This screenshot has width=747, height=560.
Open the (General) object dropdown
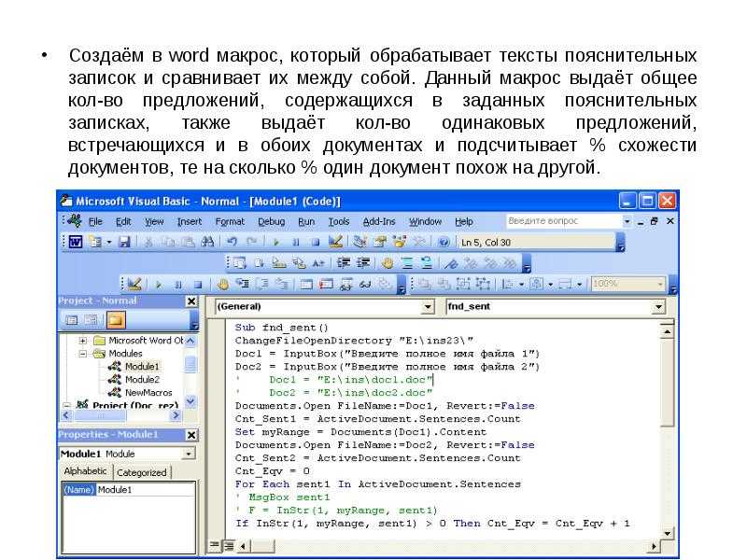pyautogui.click(x=428, y=307)
